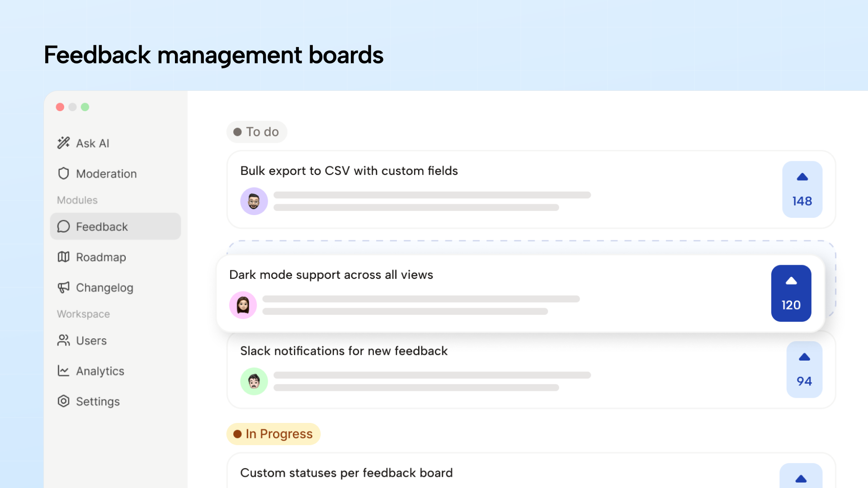868x488 pixels.
Task: Open the Changelog module
Action: pyautogui.click(x=104, y=288)
